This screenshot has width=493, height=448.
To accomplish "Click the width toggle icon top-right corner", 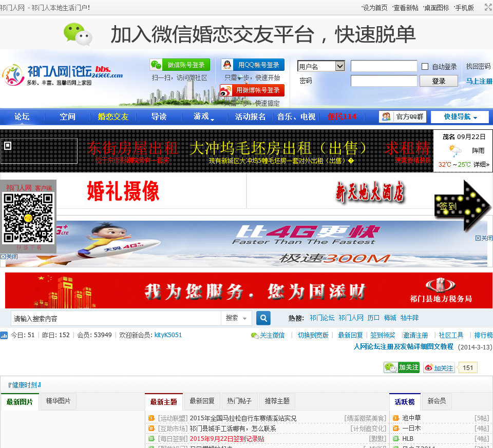I will pos(488,7).
